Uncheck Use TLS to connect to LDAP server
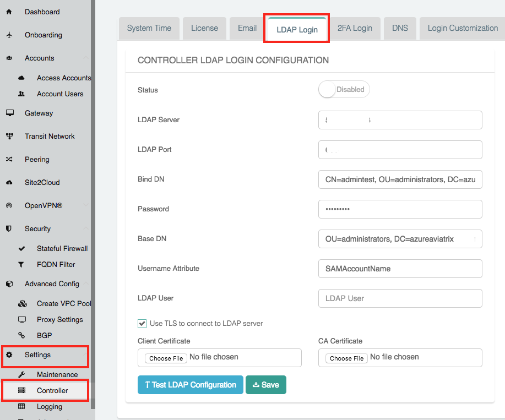Viewport: 505px width, 420px height. 142,324
